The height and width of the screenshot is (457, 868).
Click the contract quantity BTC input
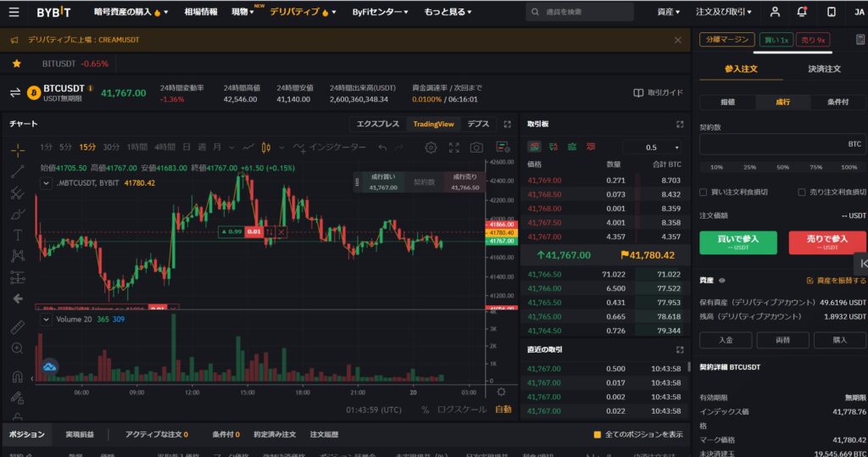(782, 144)
